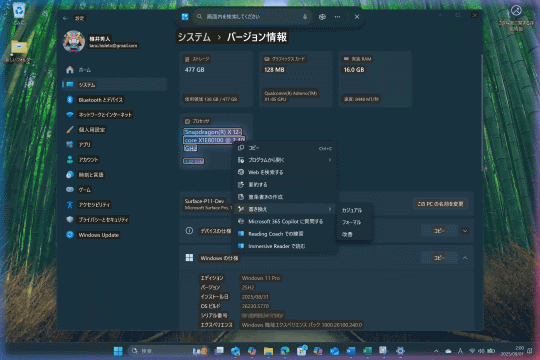
Task: Open ネットワークとインターネット settings
Action: [115, 115]
